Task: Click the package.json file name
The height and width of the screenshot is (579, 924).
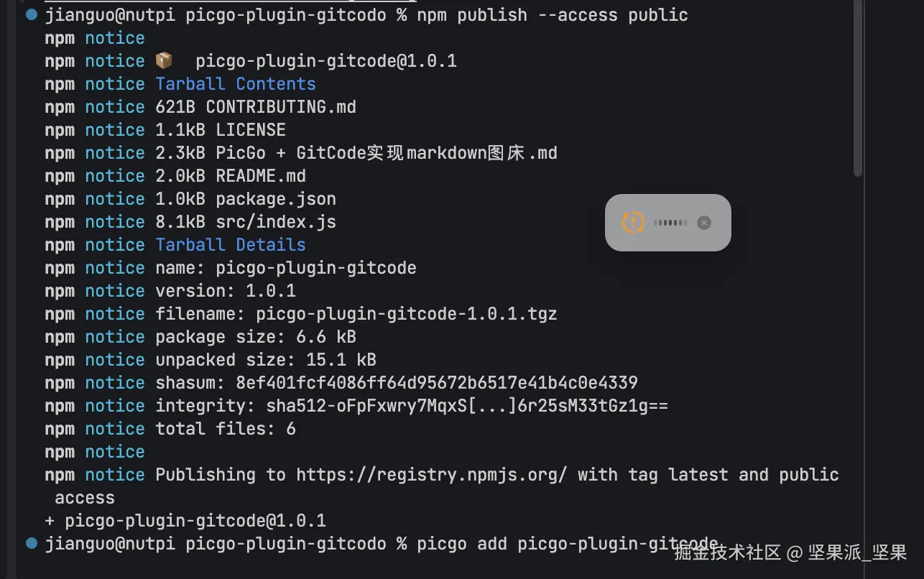Action: pos(276,199)
